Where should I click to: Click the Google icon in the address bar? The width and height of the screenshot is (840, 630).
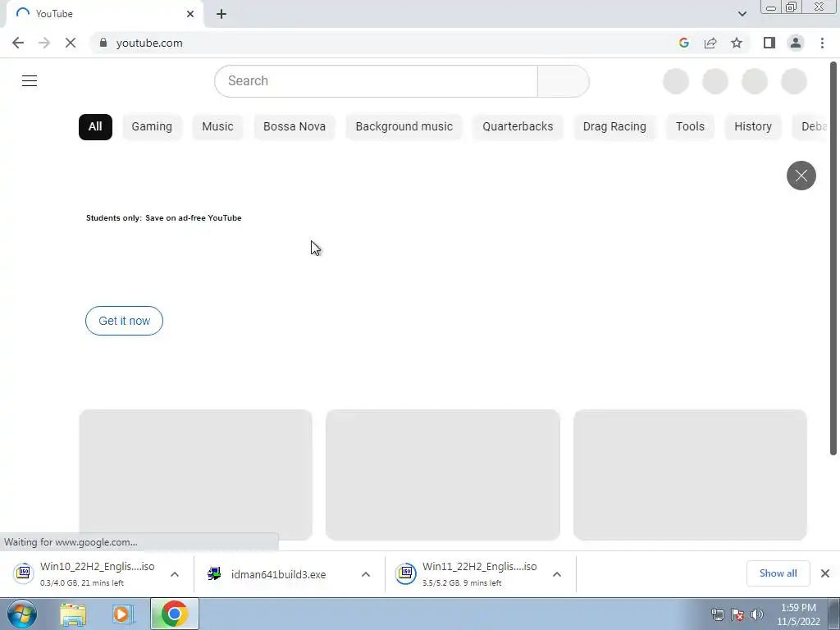[683, 43]
